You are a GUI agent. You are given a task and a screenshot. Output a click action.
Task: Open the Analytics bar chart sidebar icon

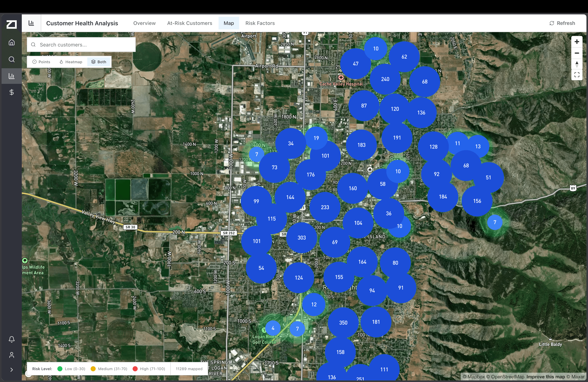12,76
